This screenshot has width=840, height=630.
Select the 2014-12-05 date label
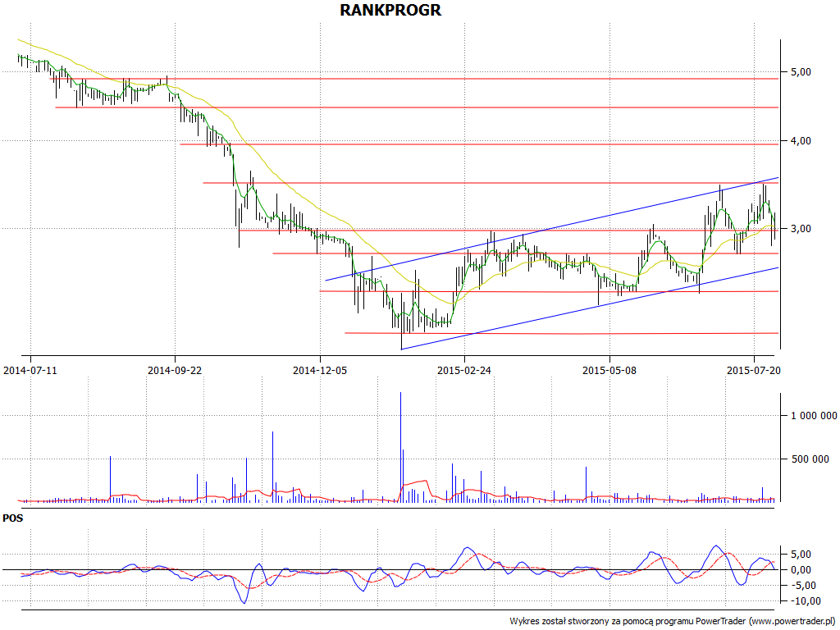pos(320,370)
